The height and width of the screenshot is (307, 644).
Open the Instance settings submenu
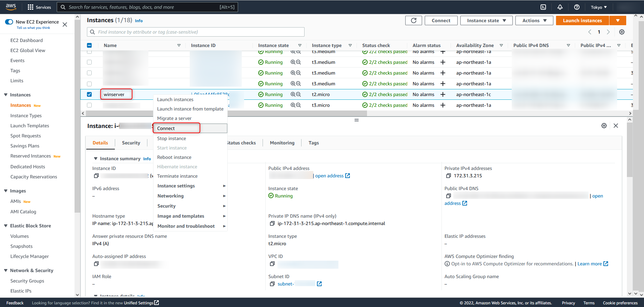click(190, 186)
